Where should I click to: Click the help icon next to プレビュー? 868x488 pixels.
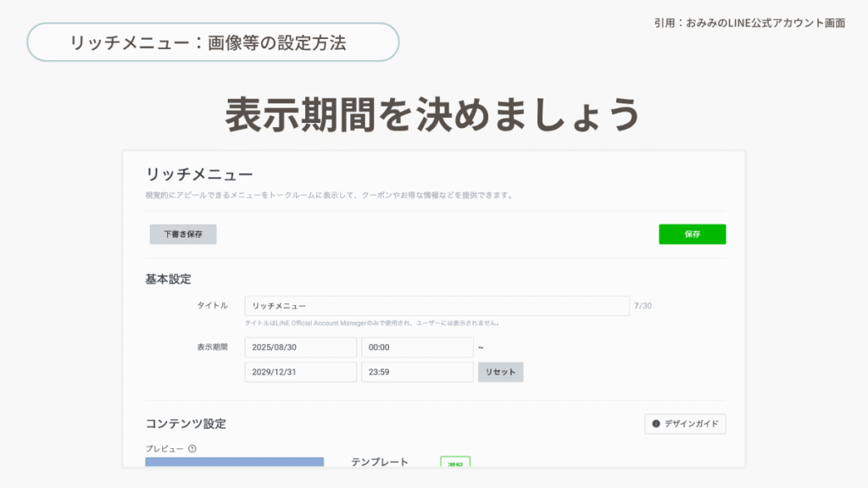tap(192, 448)
